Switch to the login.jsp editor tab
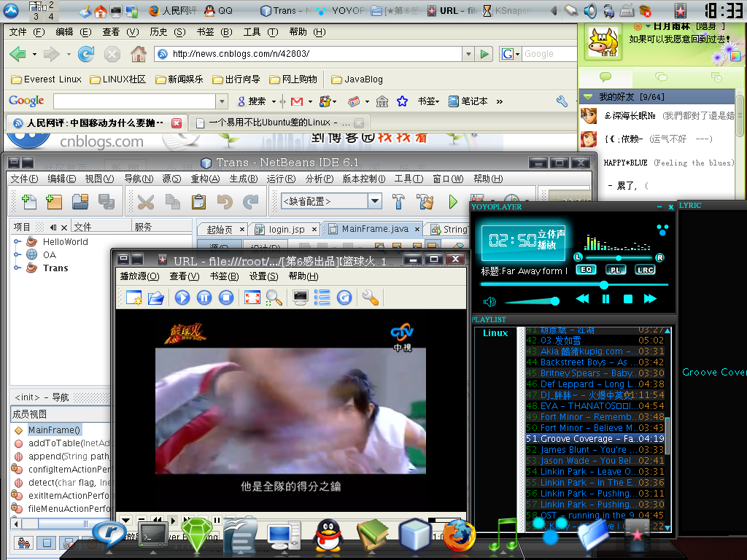 point(286,230)
